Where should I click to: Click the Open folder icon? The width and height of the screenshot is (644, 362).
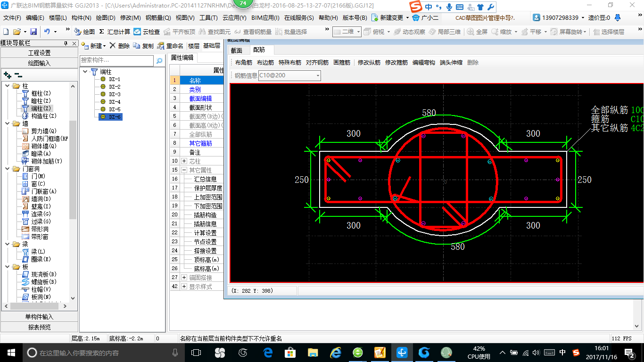(x=17, y=32)
